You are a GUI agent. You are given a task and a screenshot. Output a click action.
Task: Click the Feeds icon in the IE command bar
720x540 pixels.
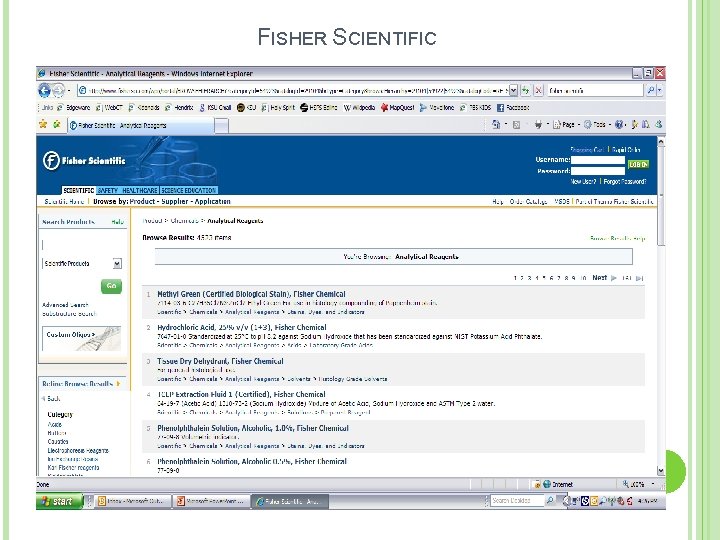[x=517, y=124]
